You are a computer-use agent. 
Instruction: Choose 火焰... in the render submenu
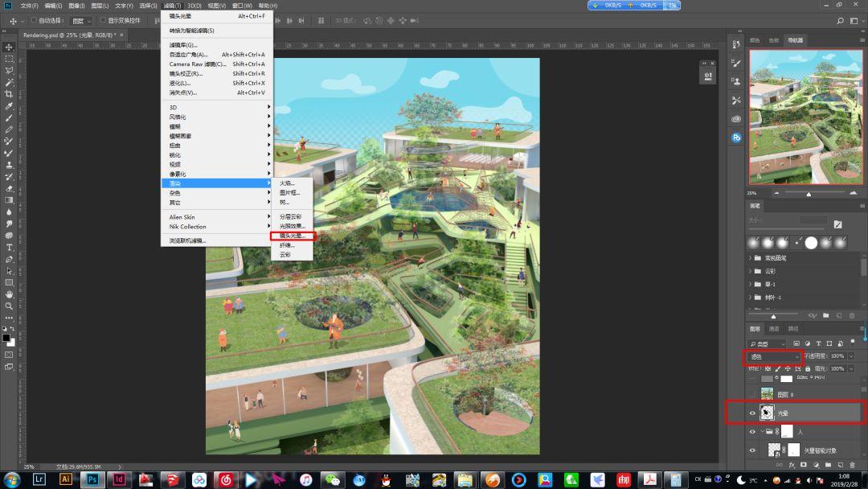pos(293,183)
